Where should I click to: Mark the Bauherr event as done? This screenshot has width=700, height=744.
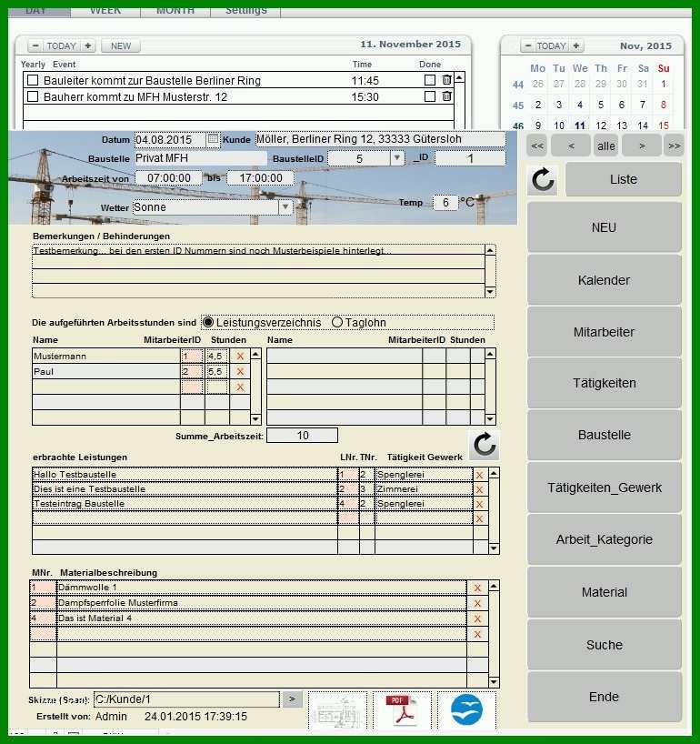click(430, 96)
